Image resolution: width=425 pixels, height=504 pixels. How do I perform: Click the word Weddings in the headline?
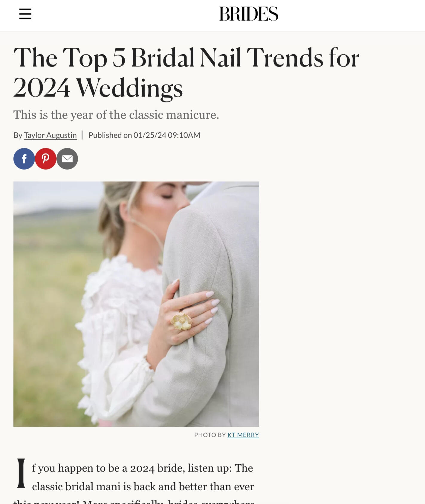129,88
